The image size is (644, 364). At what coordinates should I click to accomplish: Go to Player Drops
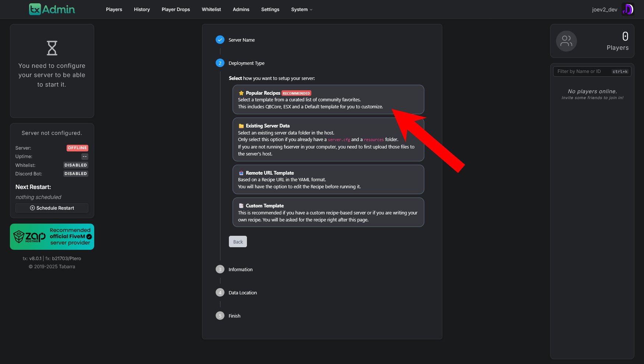tap(176, 10)
